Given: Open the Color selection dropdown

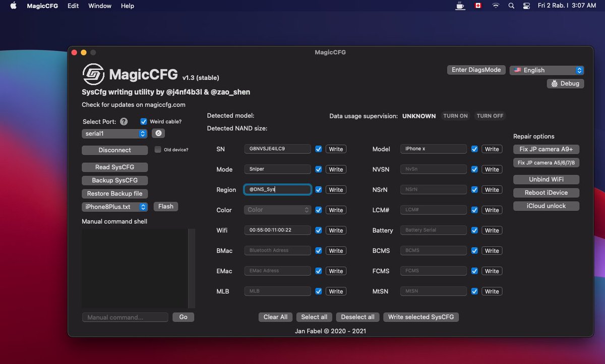Looking at the screenshot, I should click(277, 210).
